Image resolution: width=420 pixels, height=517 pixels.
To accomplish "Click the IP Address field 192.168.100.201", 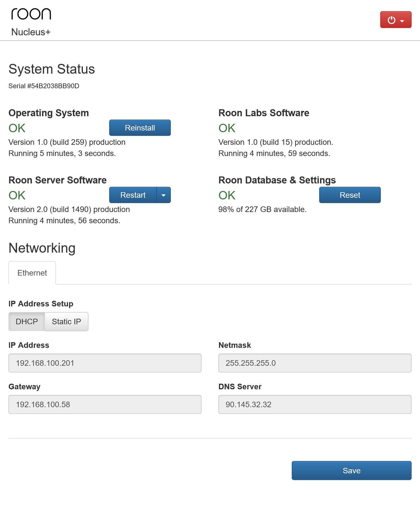I will pos(105,363).
